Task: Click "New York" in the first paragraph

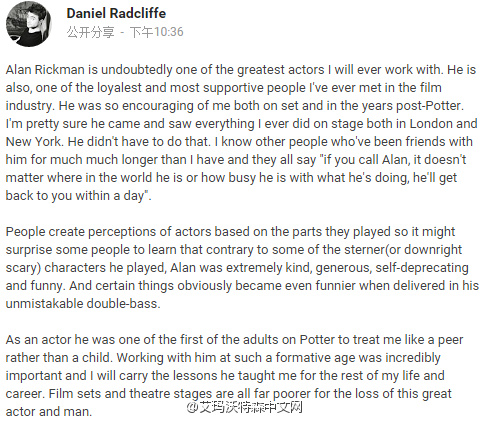Action: [x=34, y=142]
